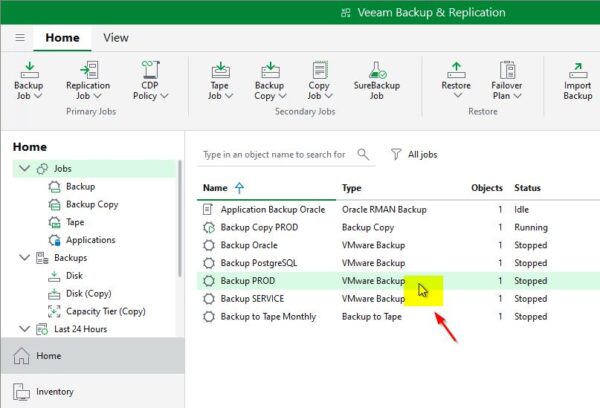Collapse the Last 24 Hours tree node

(x=24, y=328)
